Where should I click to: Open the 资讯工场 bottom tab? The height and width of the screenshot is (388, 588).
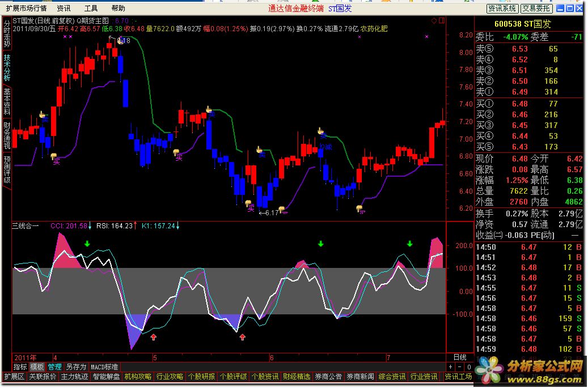458,377
